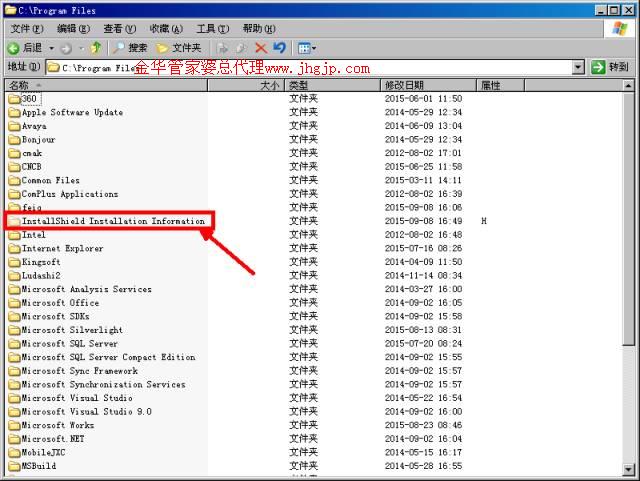
Task: Click the vertical scrollbar thumb
Action: pyautogui.click(x=629, y=219)
